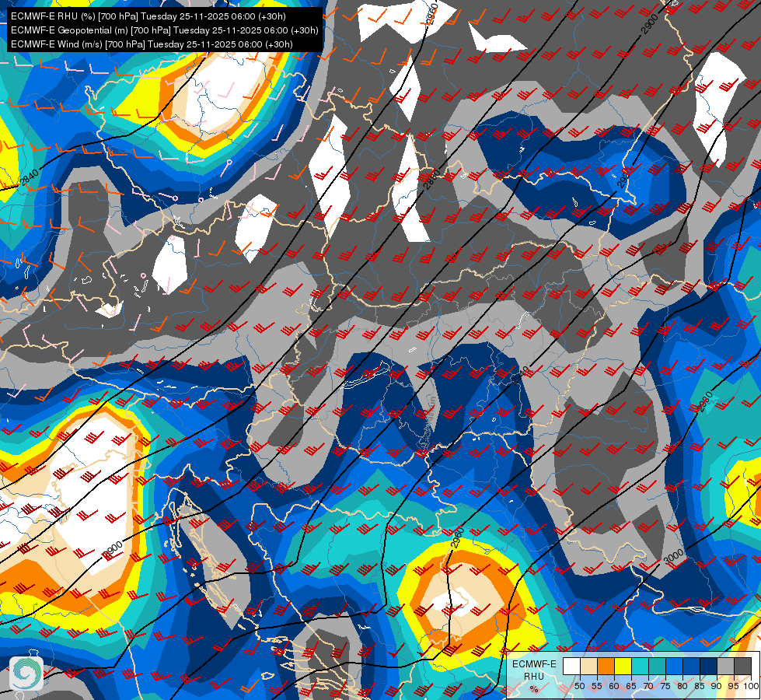Click the RHU (%) 700 hPa title line
This screenshot has width=761, height=700.
148,16
